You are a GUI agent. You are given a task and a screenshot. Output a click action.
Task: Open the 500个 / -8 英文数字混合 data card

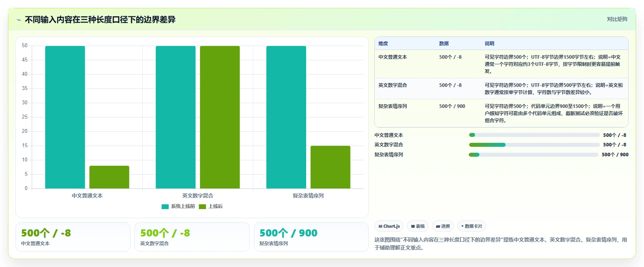(192, 237)
